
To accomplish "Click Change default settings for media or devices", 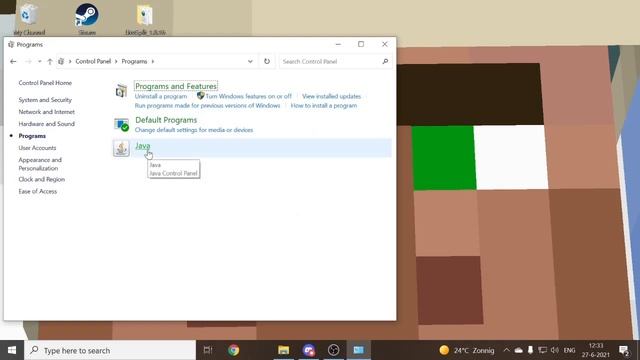I will click(x=194, y=130).
